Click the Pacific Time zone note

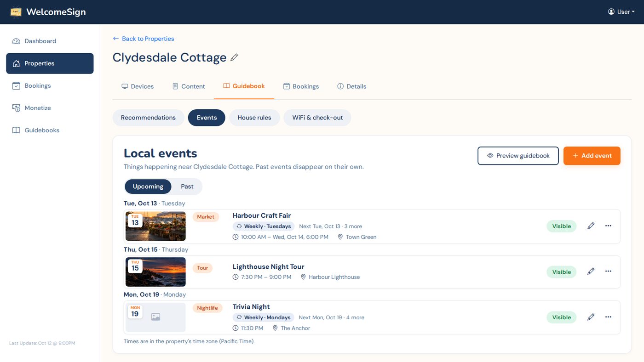[x=189, y=341]
